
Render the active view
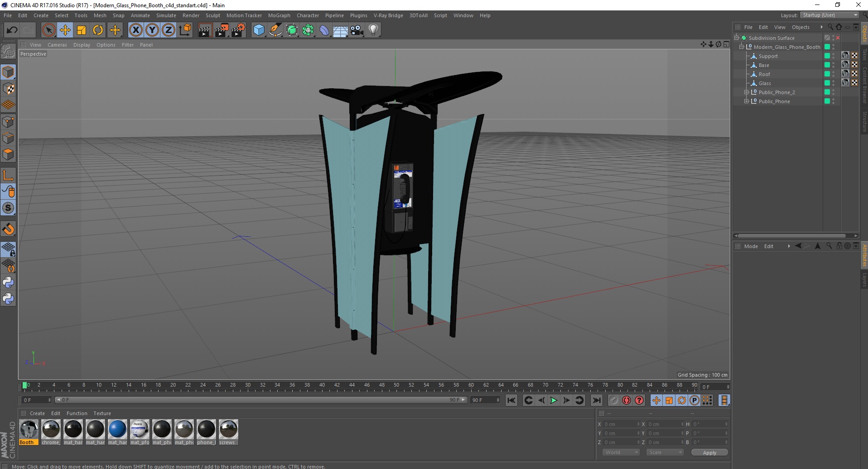205,30
